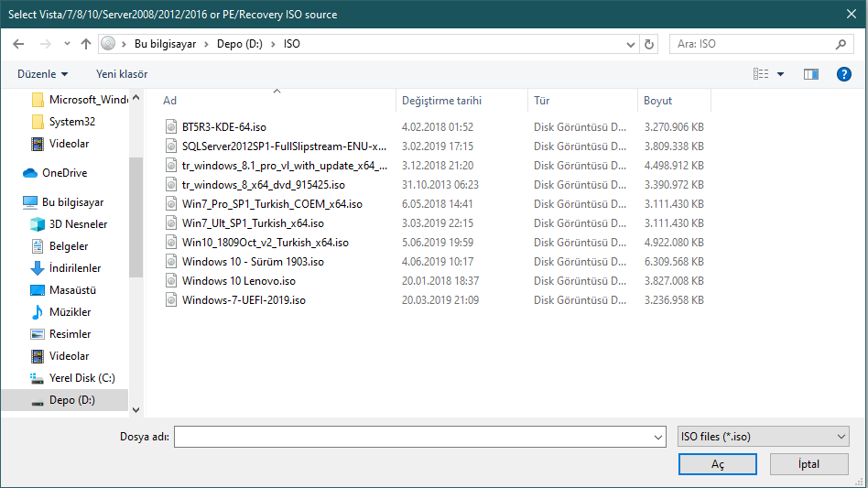The height and width of the screenshot is (488, 868).
Task: Click the disc icon of Windows 10 Lenovo.iso
Action: click(x=171, y=280)
